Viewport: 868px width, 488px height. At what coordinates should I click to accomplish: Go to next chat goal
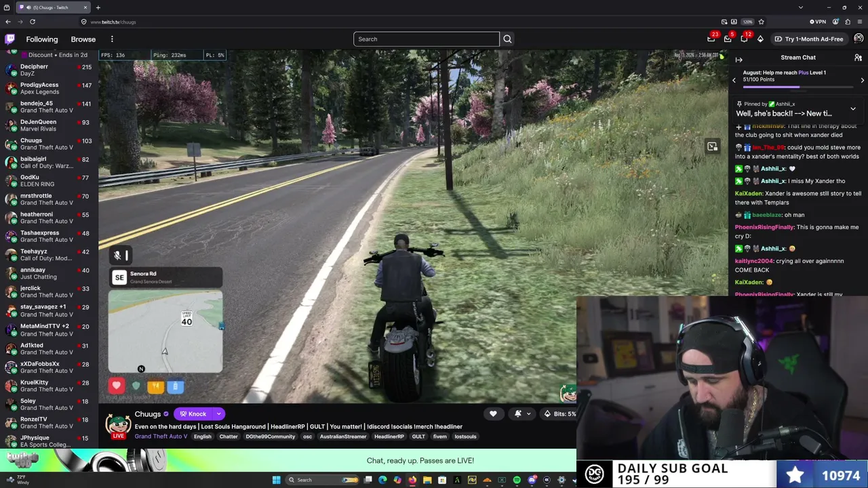[863, 80]
